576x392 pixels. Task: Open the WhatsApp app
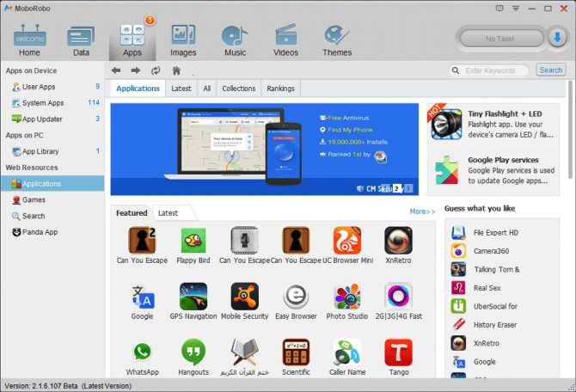pyautogui.click(x=142, y=357)
